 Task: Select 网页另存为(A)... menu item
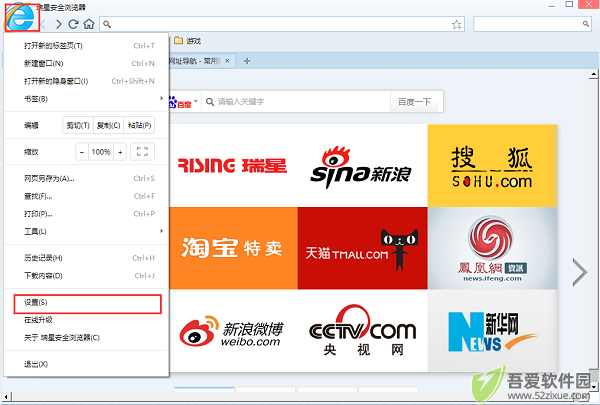86,178
